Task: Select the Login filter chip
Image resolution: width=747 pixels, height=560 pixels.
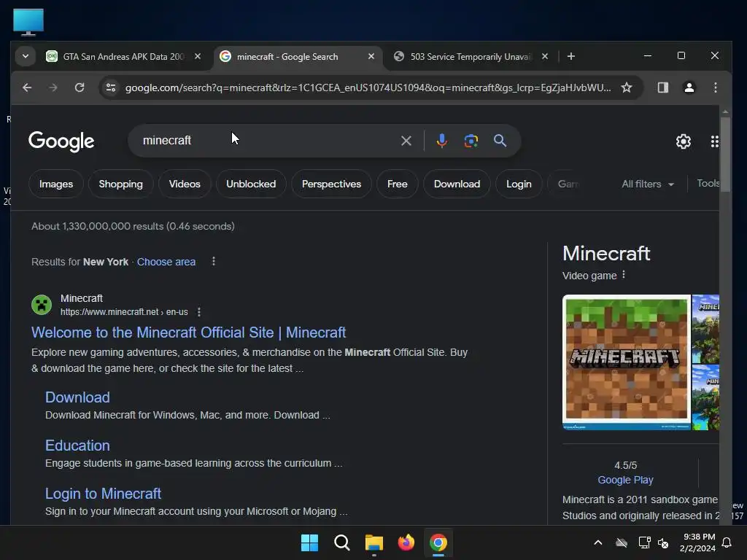Action: coord(519,184)
